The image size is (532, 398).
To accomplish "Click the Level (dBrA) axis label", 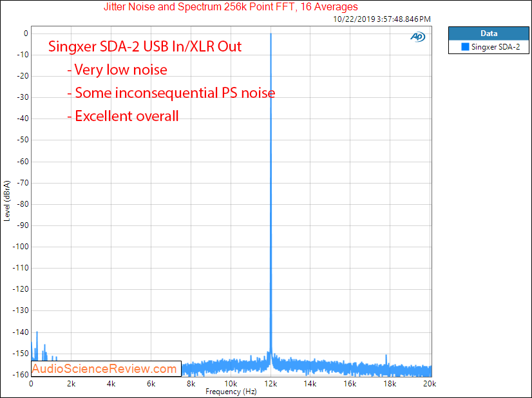I will 7,201.
